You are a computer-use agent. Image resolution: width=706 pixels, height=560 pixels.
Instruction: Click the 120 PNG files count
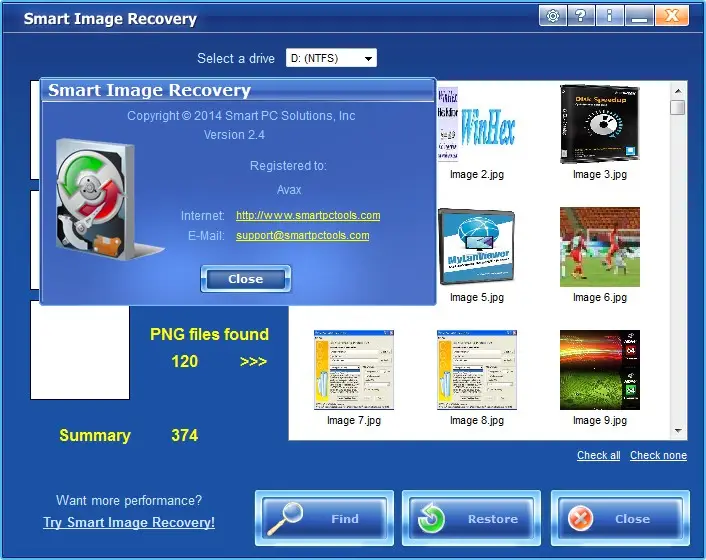(185, 361)
